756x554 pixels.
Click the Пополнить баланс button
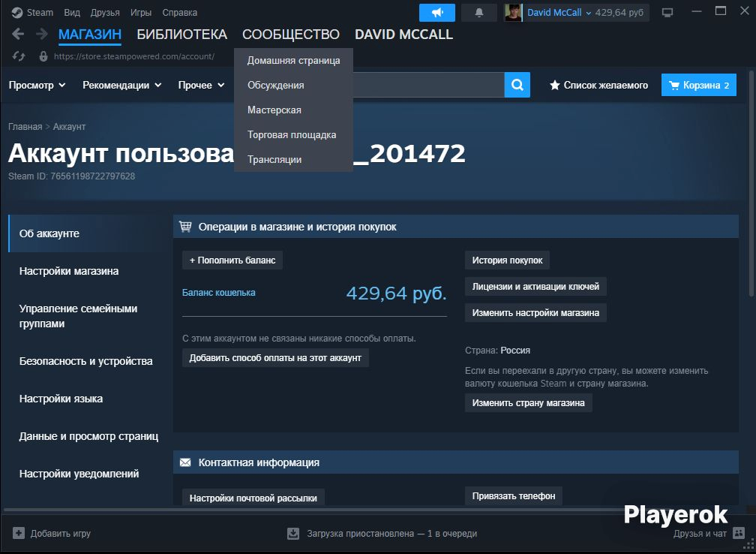[232, 260]
